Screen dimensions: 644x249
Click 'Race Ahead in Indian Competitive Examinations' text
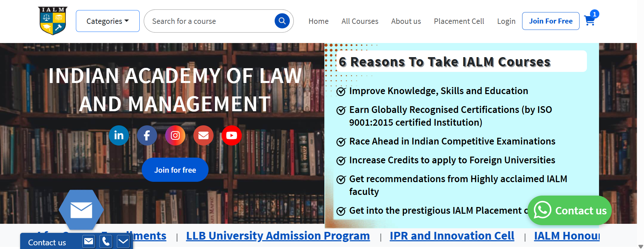tap(452, 141)
